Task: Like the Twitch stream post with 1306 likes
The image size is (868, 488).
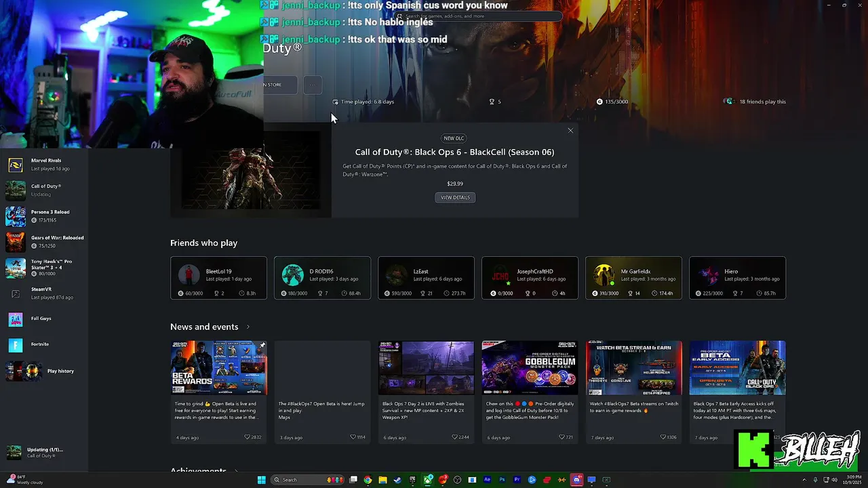Action: 663,437
